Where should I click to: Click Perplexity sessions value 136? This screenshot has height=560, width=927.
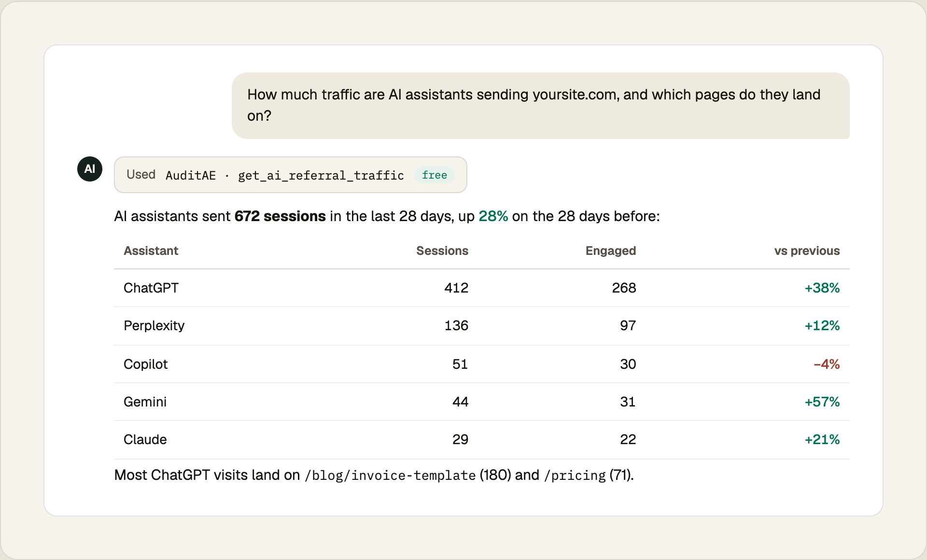tap(456, 326)
